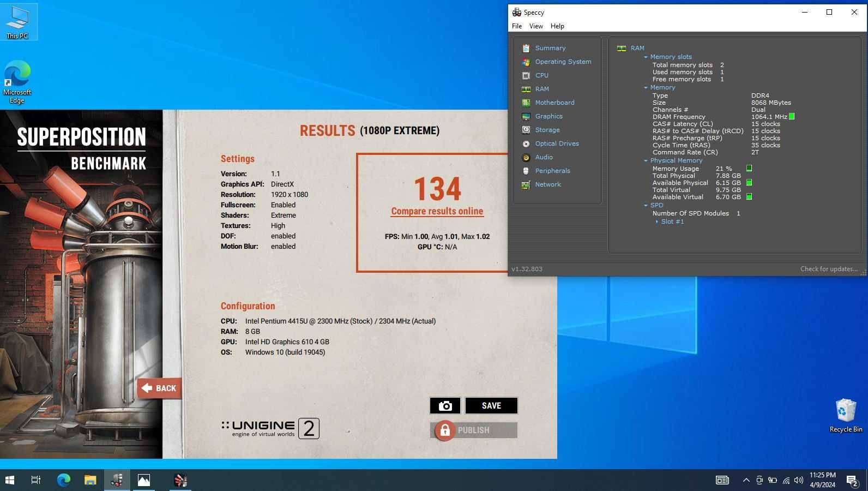Select the Graphics monitor icon in sidebar
This screenshot has height=491, width=868.
[x=526, y=116]
